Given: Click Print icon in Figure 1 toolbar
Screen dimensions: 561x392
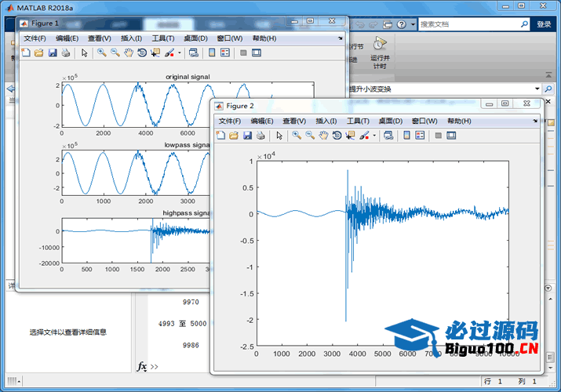Looking at the screenshot, I should click(x=66, y=53).
